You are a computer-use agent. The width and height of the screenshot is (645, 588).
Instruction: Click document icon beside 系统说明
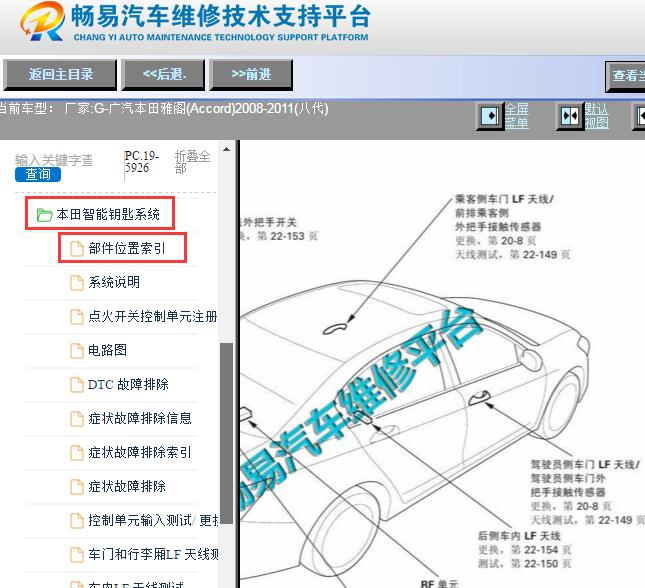pyautogui.click(x=77, y=283)
